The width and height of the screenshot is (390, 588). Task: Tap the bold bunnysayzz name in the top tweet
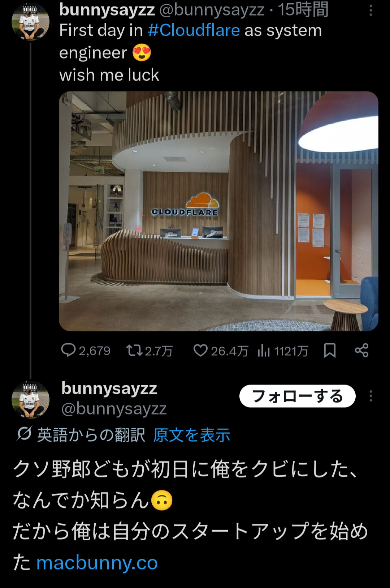(107, 10)
